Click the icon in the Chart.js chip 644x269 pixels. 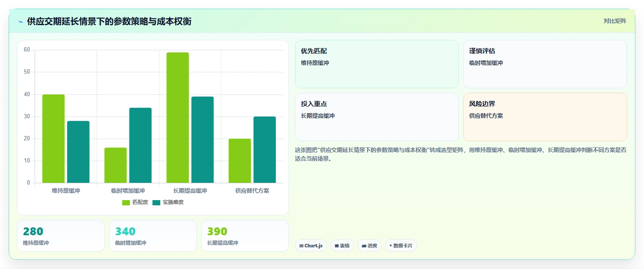[x=301, y=246]
